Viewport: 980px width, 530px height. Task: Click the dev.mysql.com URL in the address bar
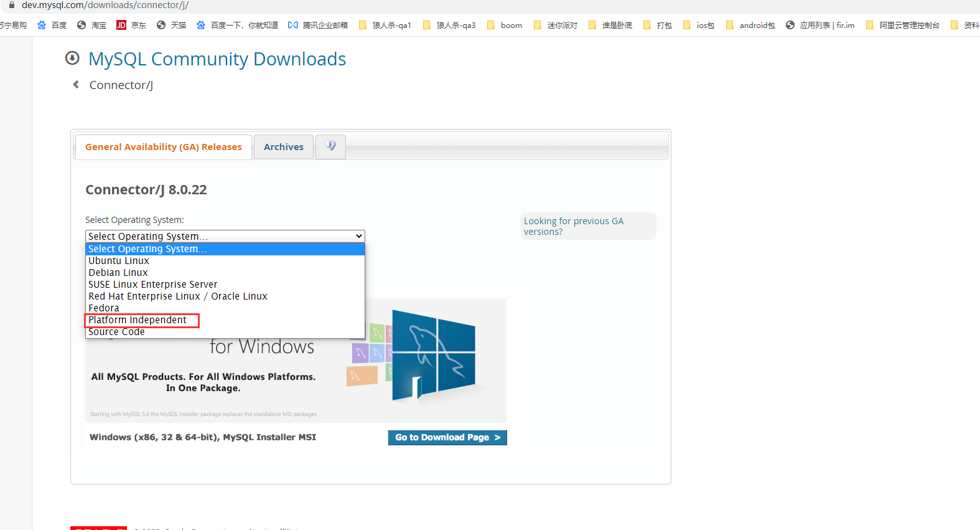pos(105,5)
